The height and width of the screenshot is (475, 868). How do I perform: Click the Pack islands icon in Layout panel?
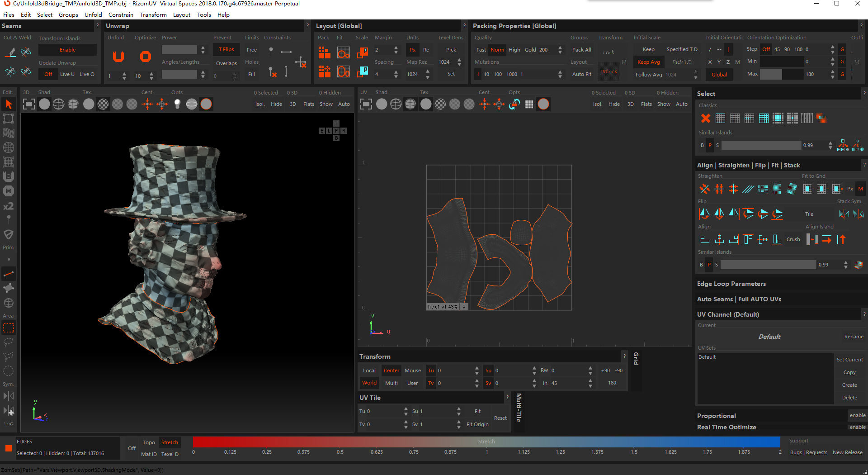(x=324, y=53)
